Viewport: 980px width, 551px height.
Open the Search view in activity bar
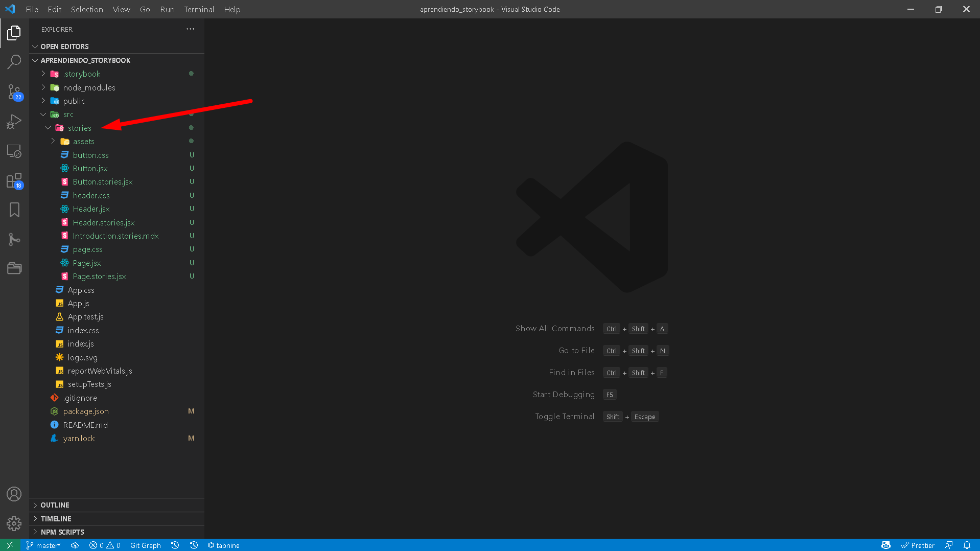tap(14, 62)
